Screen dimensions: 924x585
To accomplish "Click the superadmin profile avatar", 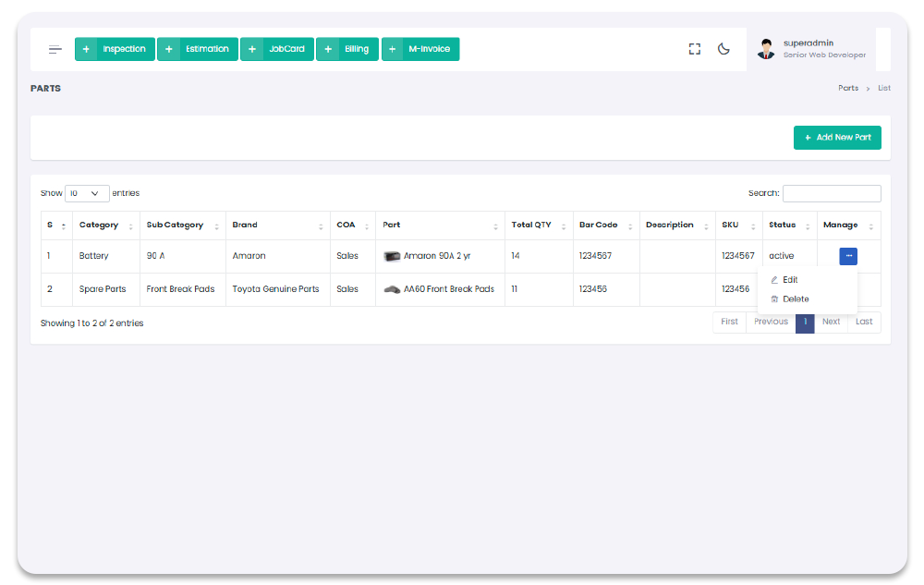I will (766, 49).
